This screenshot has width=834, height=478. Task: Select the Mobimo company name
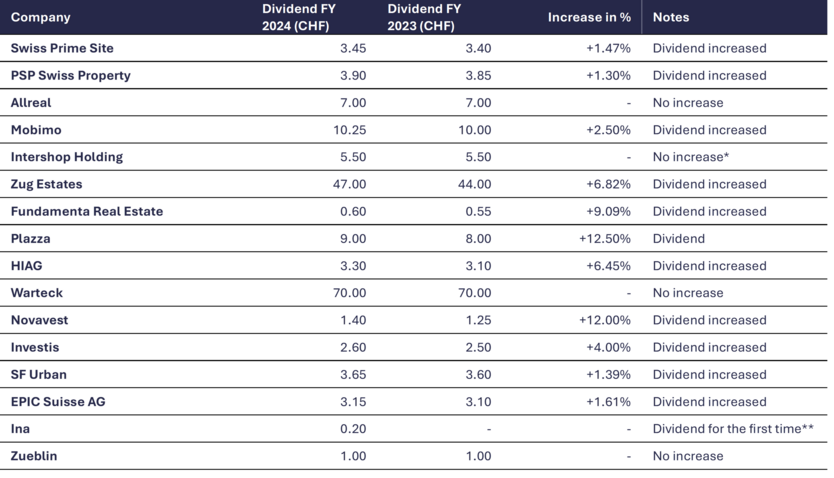click(x=36, y=130)
